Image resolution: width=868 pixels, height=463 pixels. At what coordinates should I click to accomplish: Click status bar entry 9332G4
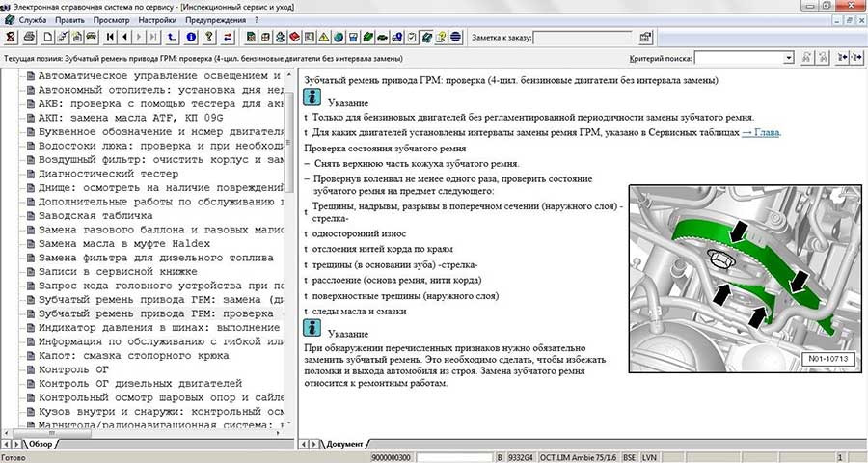click(x=521, y=457)
